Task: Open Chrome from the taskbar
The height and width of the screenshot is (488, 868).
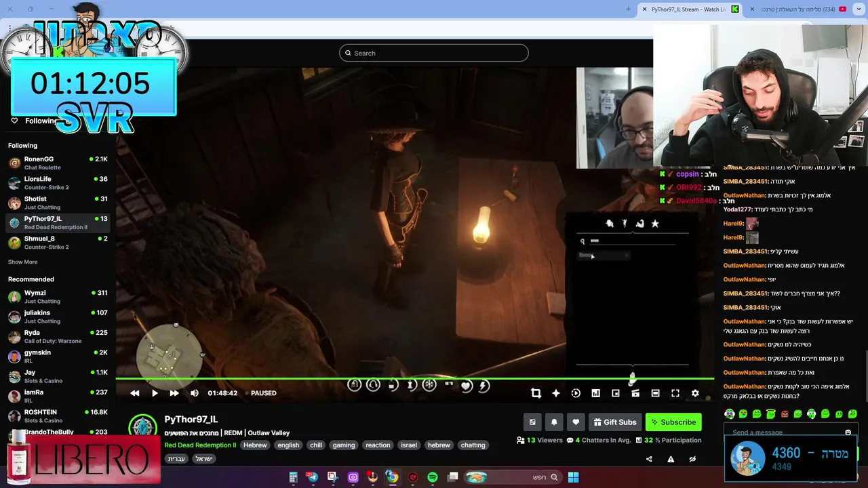Action: tap(392, 477)
